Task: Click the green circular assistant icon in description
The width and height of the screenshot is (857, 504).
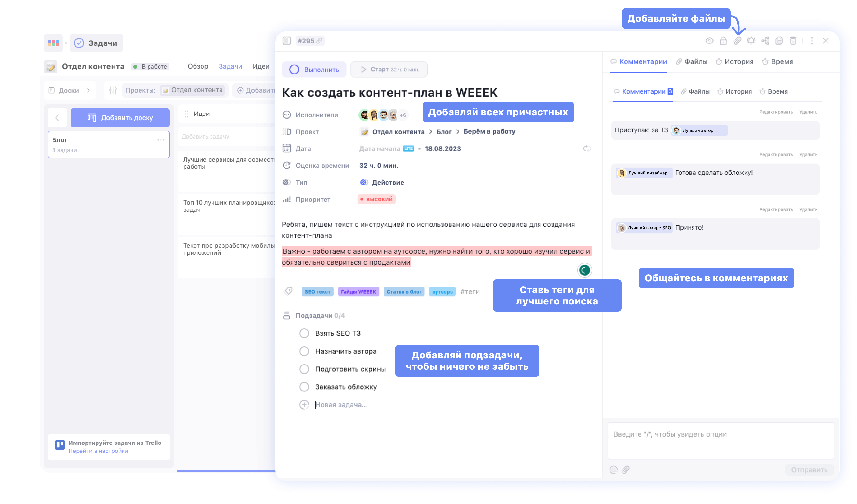Action: 584,270
